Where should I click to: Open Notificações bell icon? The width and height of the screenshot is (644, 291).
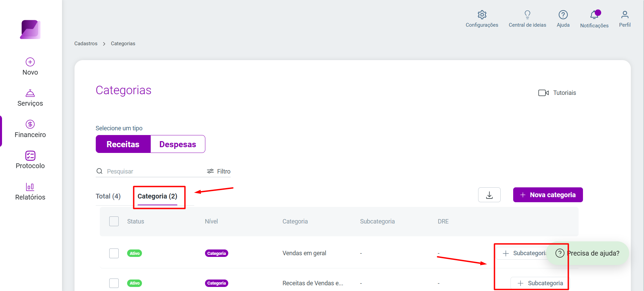click(x=594, y=15)
